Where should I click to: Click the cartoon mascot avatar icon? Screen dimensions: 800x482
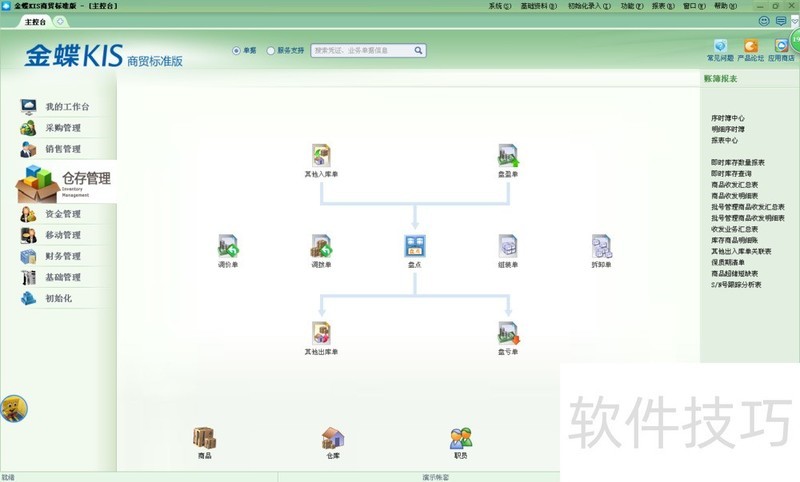(14, 409)
